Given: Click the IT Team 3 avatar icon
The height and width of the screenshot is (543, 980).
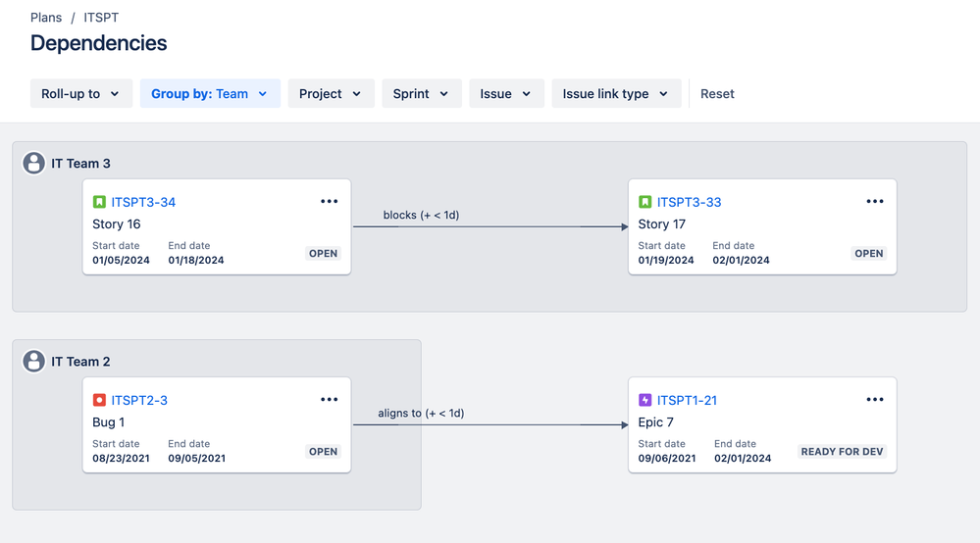Looking at the screenshot, I should (34, 163).
